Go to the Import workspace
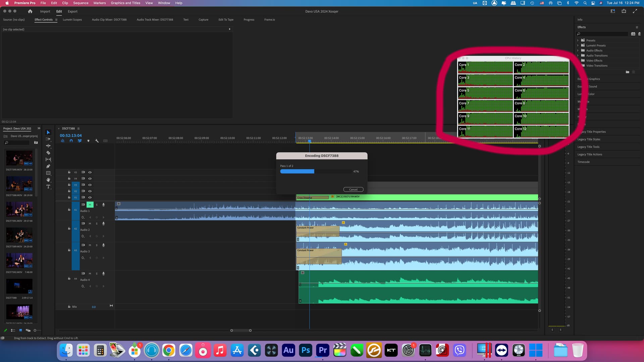The image size is (644, 362). pos(45,11)
